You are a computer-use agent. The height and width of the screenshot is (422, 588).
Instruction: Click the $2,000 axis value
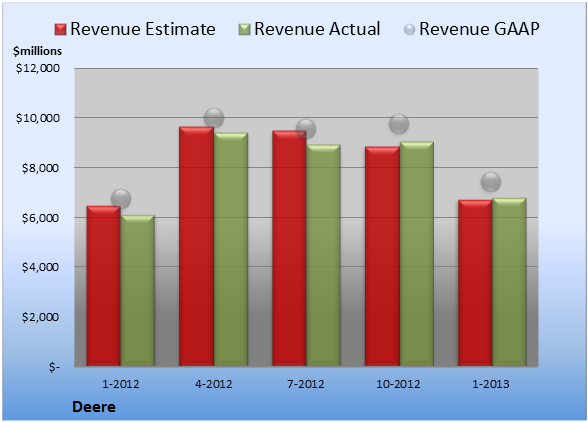tap(40, 317)
